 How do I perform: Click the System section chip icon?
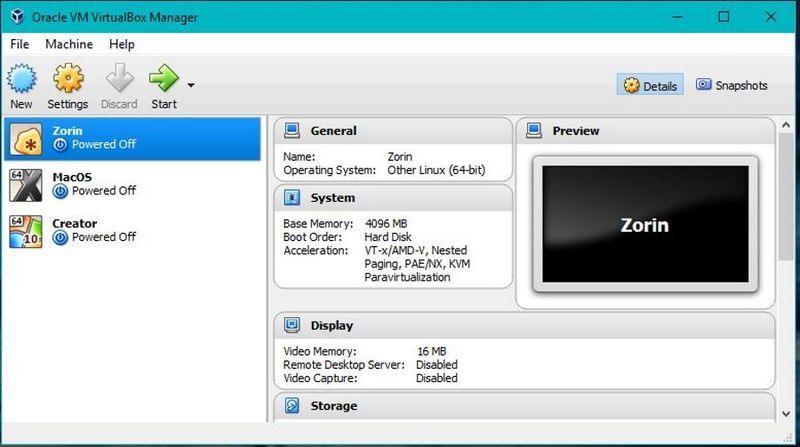292,197
